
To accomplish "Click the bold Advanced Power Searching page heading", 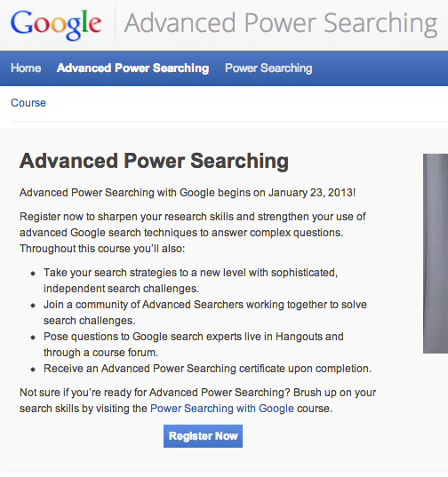I will pos(154,161).
